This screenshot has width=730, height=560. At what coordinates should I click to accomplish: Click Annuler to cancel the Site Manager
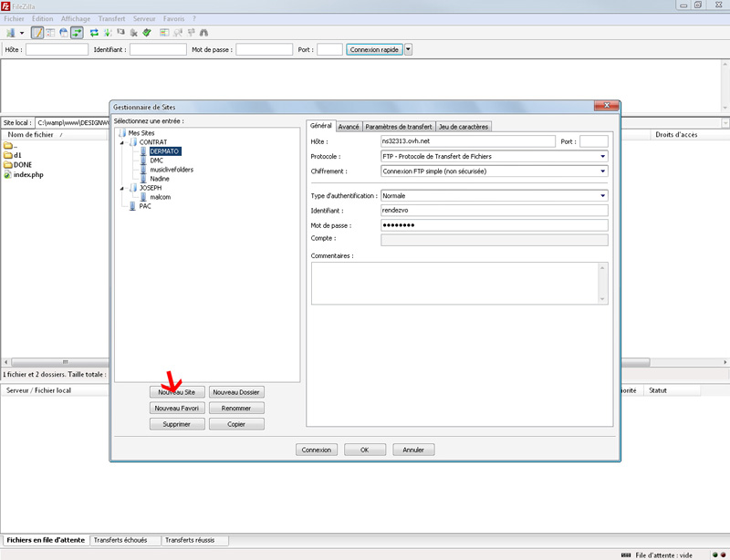point(413,451)
